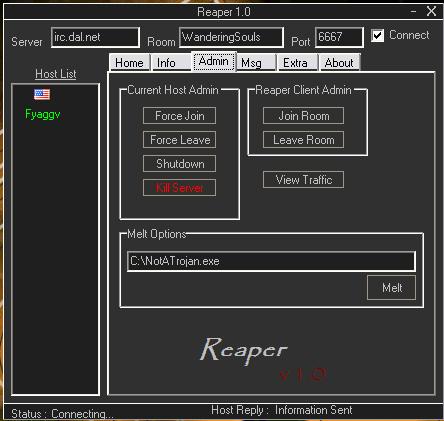This screenshot has height=421, width=444.
Task: Toggle the Connect checkbox
Action: point(377,35)
